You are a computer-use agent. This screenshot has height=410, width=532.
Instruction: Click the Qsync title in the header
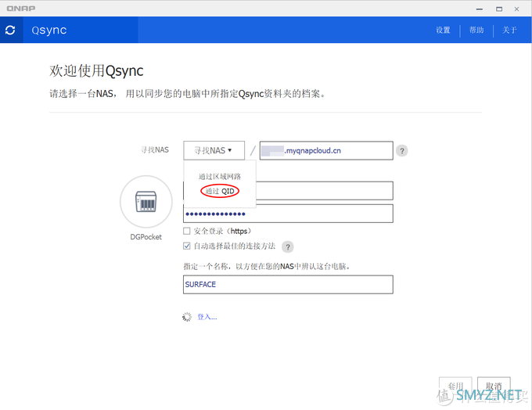coord(49,31)
